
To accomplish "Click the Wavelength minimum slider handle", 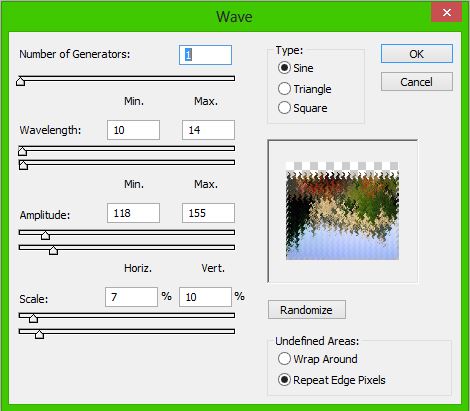I will [22, 151].
